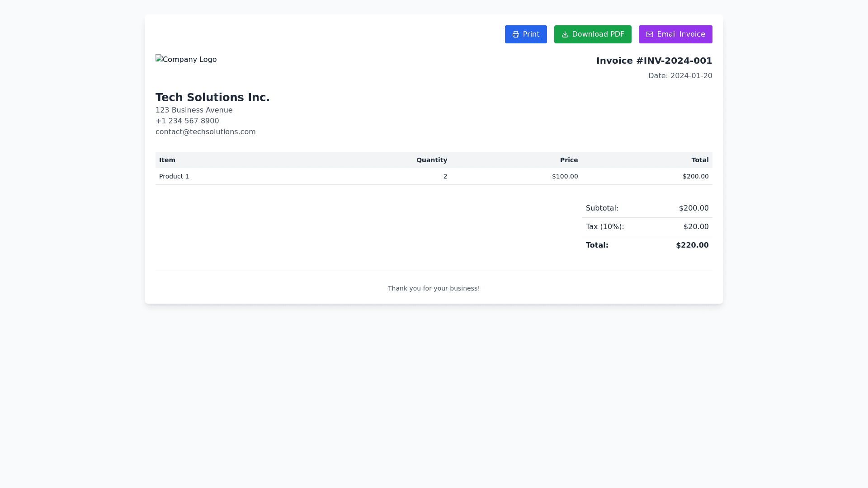Image resolution: width=868 pixels, height=488 pixels.
Task: Click the broken Company Logo image
Action: pyautogui.click(x=186, y=60)
